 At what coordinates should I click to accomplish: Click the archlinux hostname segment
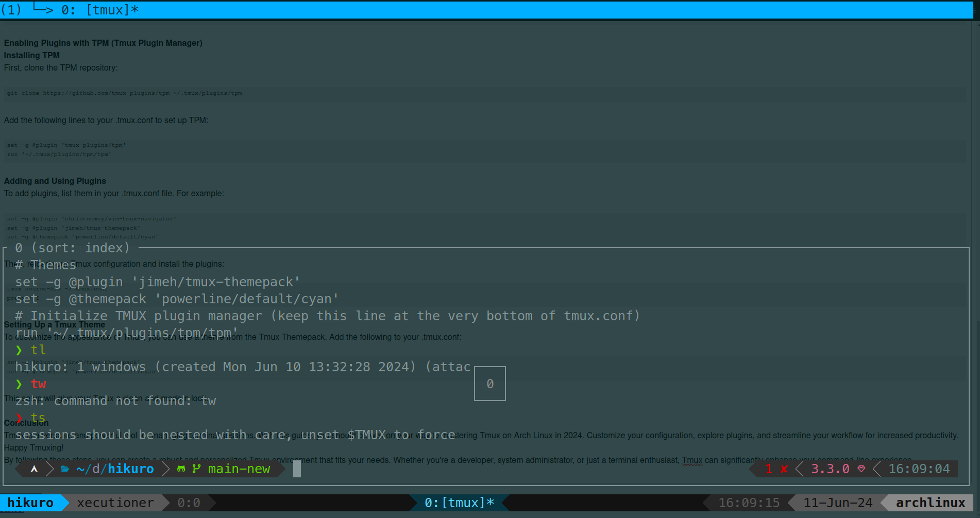(x=931, y=503)
